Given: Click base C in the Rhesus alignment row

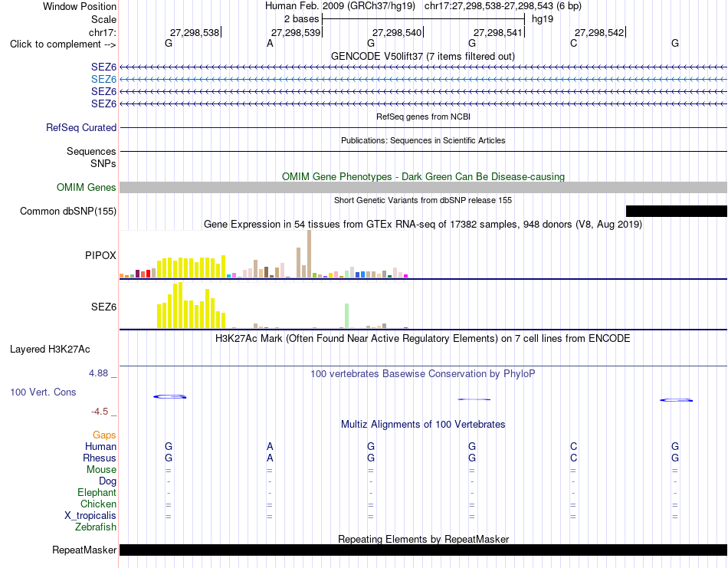Looking at the screenshot, I should click(573, 458).
